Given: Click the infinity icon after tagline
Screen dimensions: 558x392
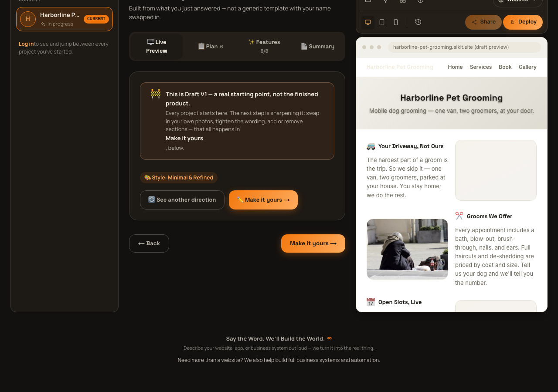Looking at the screenshot, I should click(330, 338).
